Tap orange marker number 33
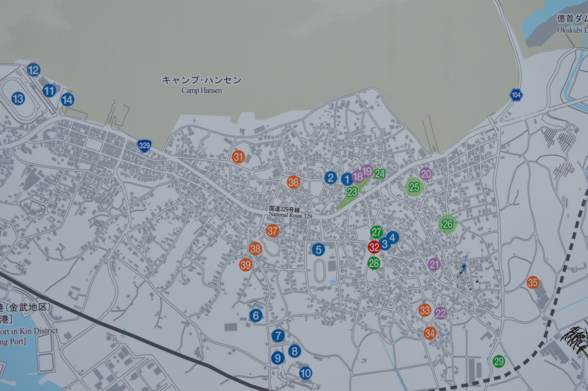588x391 pixels. click(425, 310)
